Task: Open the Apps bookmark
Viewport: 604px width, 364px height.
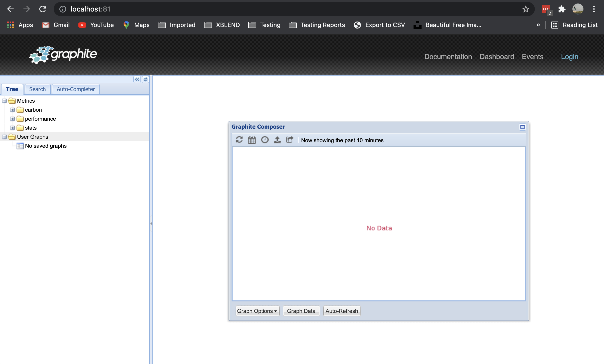Action: (x=20, y=25)
